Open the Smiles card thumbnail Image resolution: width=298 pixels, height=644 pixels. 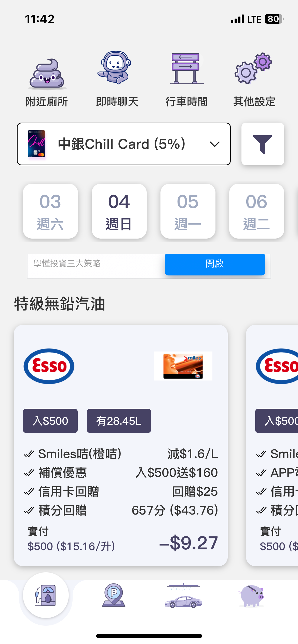pyautogui.click(x=183, y=366)
